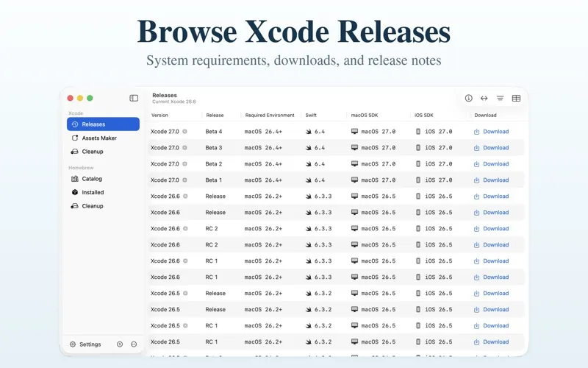Image resolution: width=588 pixels, height=368 pixels.
Task: Click the Required Environment column header
Action: point(270,116)
